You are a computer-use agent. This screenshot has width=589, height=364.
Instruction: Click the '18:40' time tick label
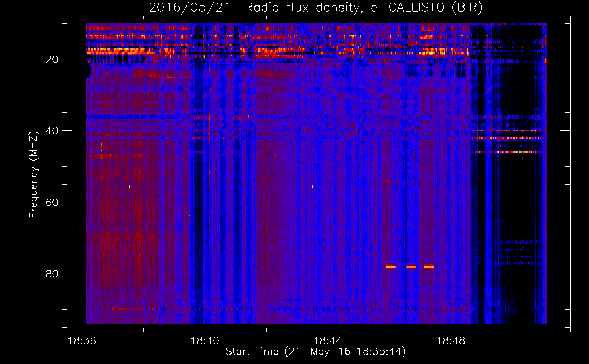tap(205, 341)
